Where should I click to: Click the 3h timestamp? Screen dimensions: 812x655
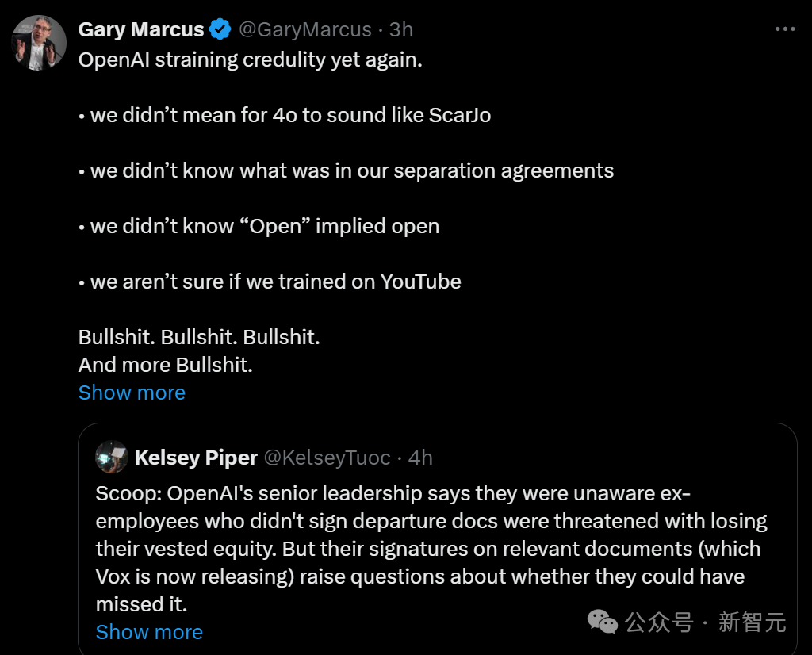click(x=401, y=30)
